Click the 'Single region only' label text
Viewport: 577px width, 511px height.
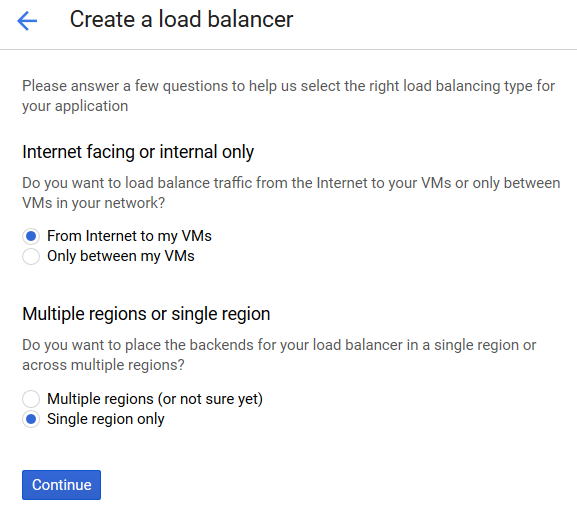(106, 419)
